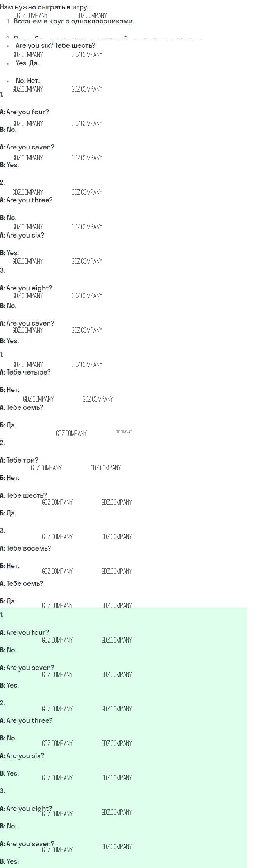Click 'Are you three?' on white background
Screen dimensions: 266x868
coord(29,200)
